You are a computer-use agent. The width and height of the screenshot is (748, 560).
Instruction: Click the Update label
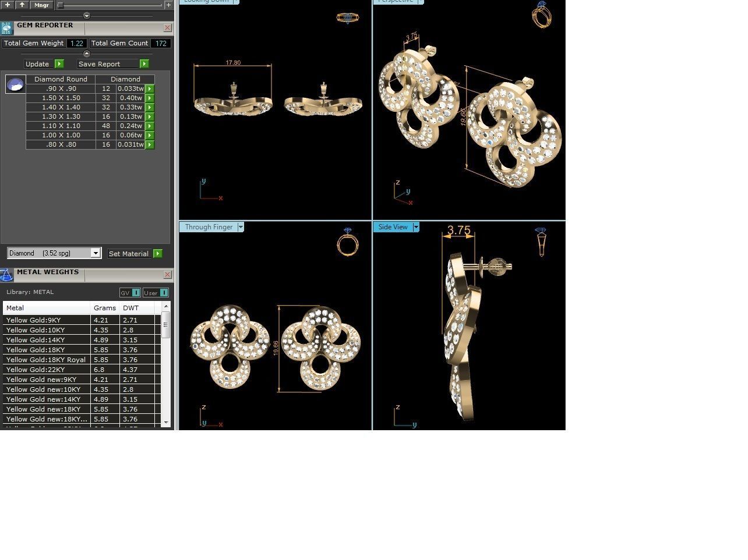[37, 64]
